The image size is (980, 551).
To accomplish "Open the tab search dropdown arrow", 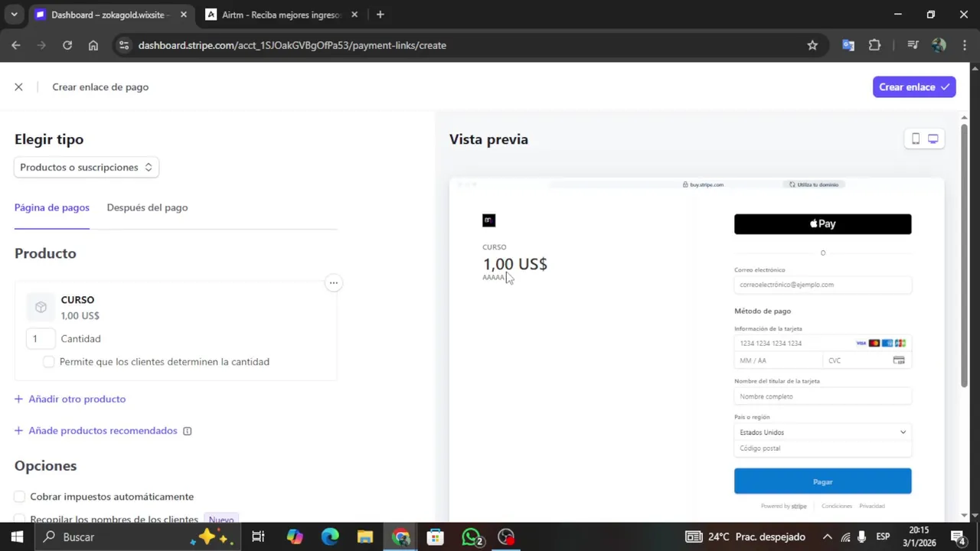I will 14,15.
